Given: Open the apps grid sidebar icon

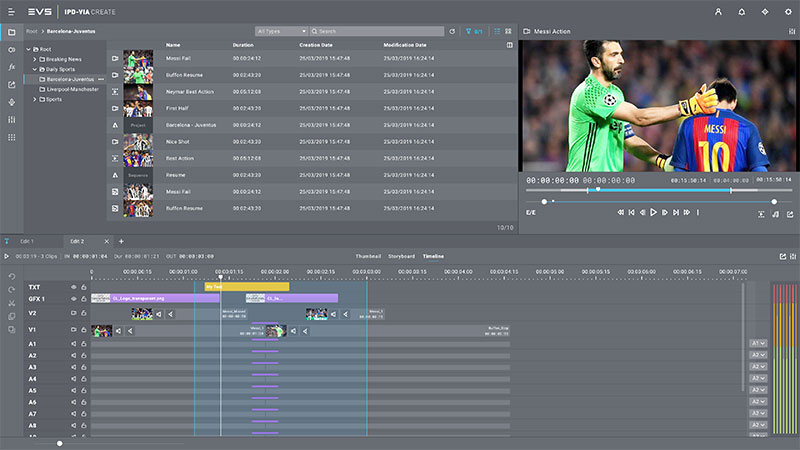Looking at the screenshot, I should pos(12,137).
